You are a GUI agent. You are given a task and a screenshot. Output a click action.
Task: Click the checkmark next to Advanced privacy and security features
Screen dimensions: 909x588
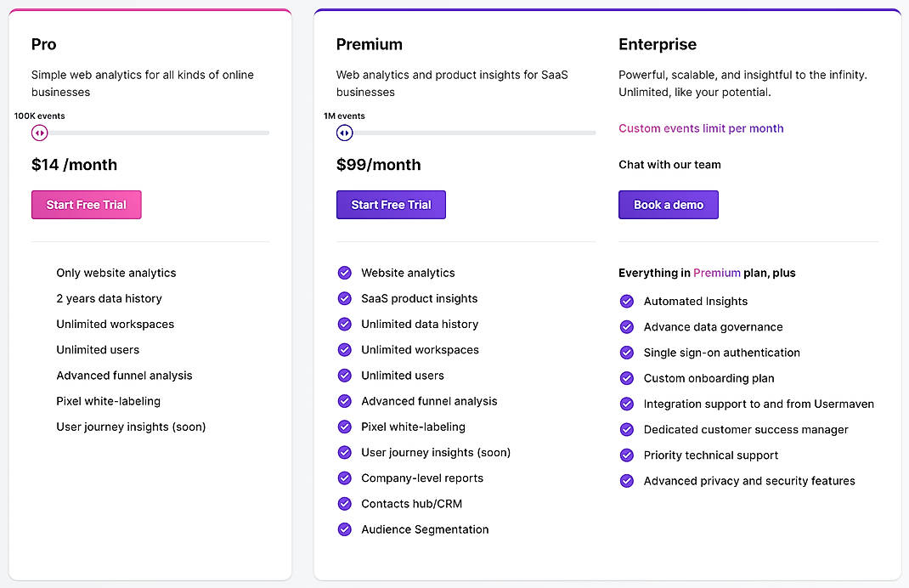626,481
